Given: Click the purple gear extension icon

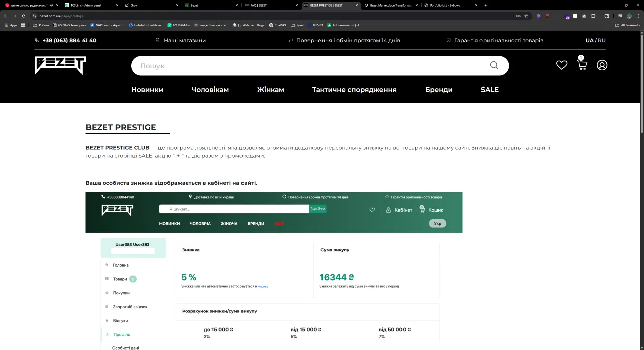Looking at the screenshot, I should [539, 16].
